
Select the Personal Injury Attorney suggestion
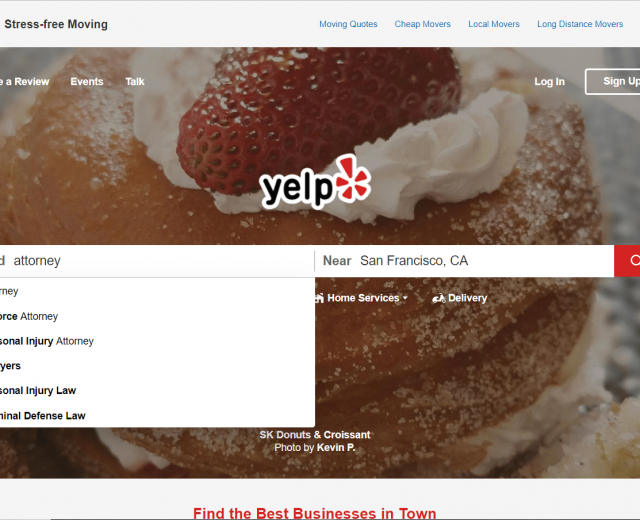pyautogui.click(x=158, y=341)
